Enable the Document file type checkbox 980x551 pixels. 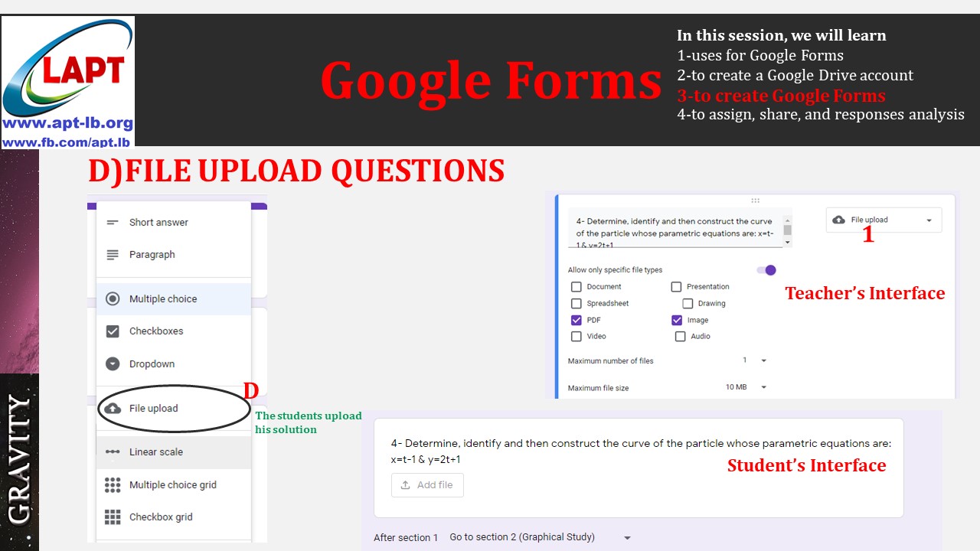[x=577, y=286]
